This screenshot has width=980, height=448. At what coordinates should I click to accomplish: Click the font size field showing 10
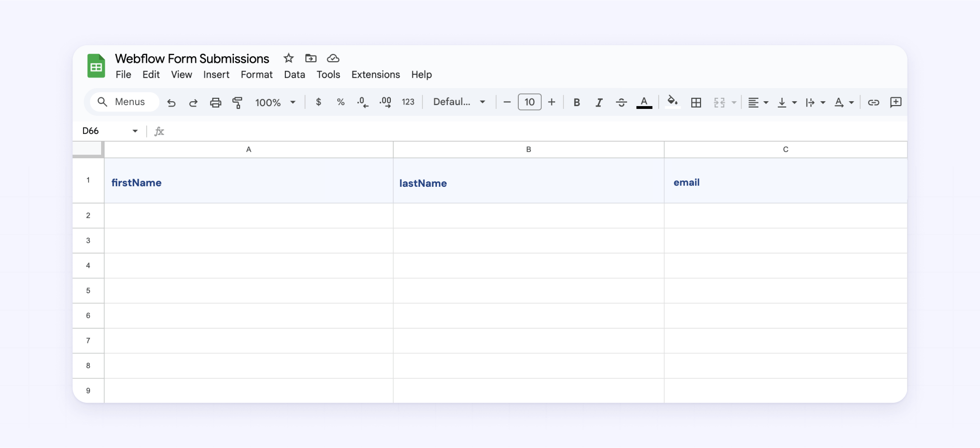529,102
